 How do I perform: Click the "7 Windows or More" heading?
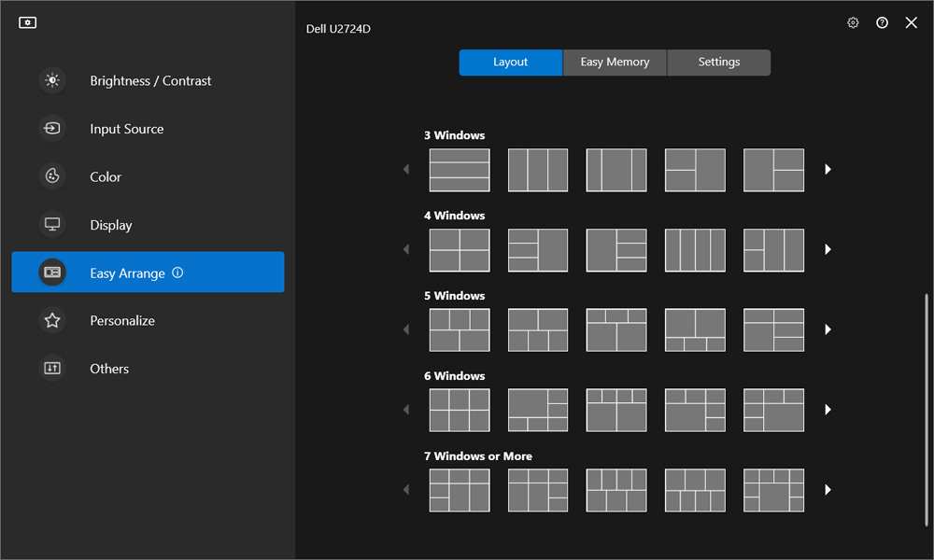point(478,456)
